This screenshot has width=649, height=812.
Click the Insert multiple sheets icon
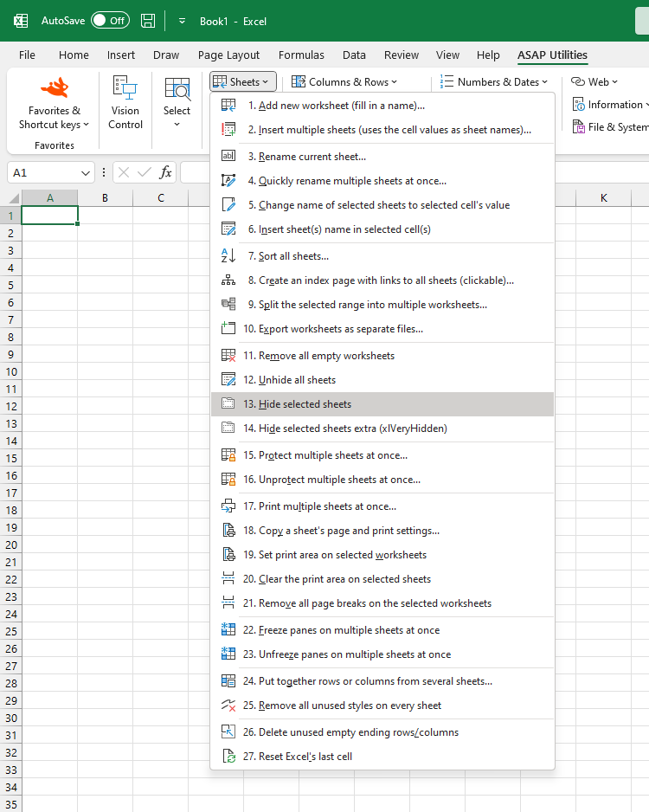click(228, 130)
